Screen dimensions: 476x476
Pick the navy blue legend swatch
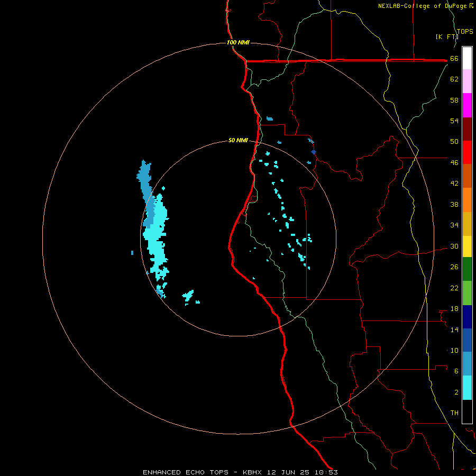pos(467,317)
